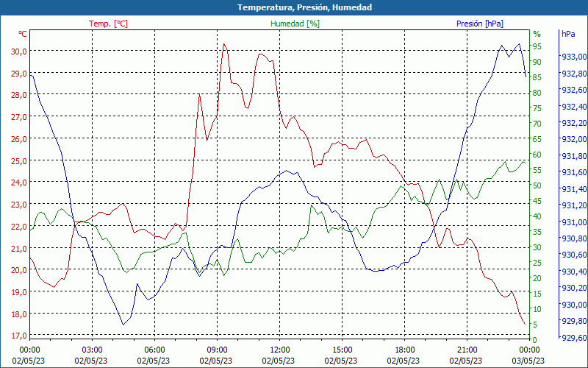This screenshot has width=588, height=368.
Task: Click the 12:00 time axis label
Action: [280, 350]
